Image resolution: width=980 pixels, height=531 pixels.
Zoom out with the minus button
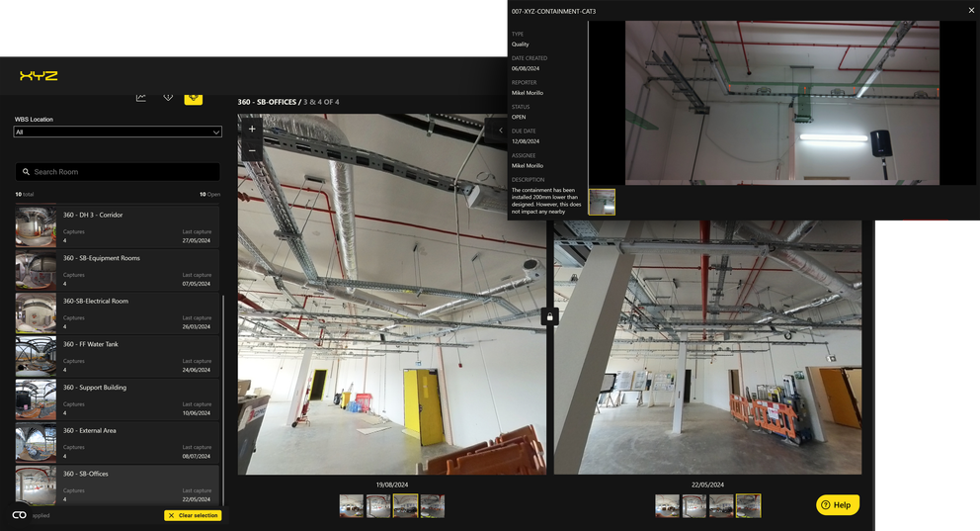point(252,150)
